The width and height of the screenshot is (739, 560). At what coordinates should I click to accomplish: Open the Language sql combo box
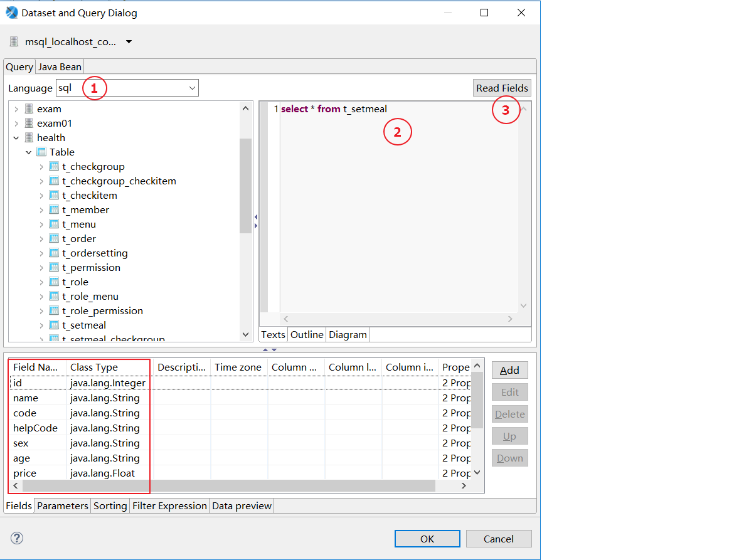pyautogui.click(x=127, y=88)
